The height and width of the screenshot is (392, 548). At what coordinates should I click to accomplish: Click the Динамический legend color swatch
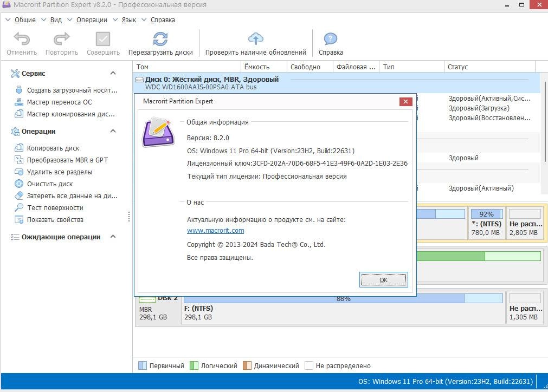[247, 365]
